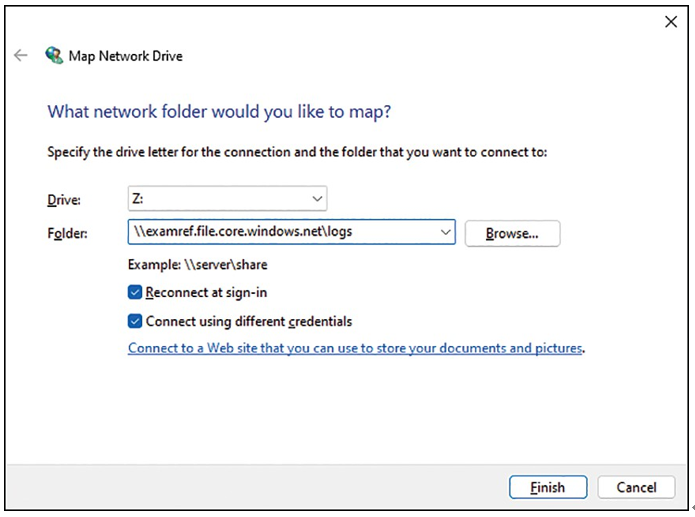Open the Connect to a Web site link
695x517 pixels.
click(x=355, y=348)
